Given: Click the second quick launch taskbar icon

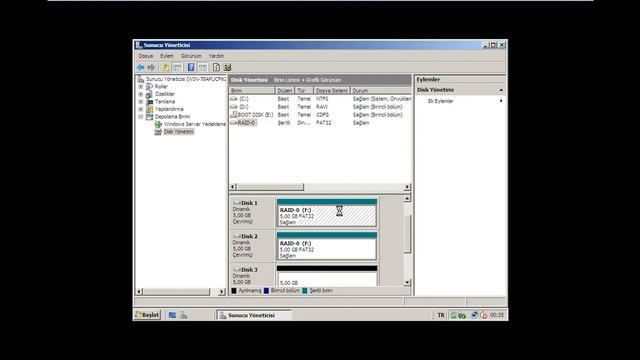Looking at the screenshot, I should (184, 315).
